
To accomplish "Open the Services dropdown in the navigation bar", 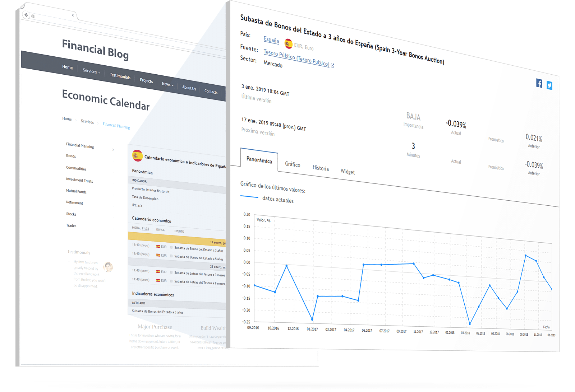I will coord(91,71).
